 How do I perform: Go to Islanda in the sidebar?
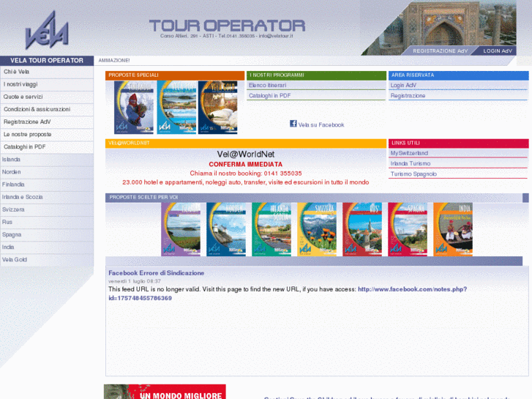point(47,160)
